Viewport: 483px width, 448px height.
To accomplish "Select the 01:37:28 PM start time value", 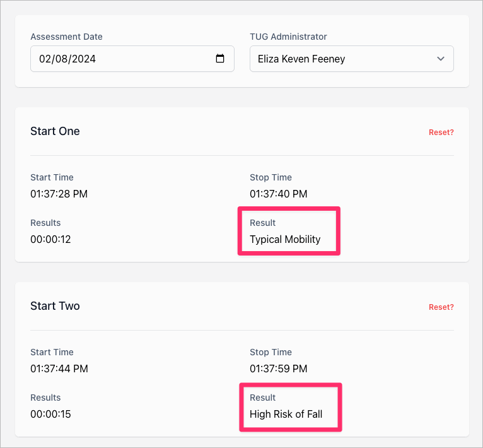I will (x=59, y=194).
